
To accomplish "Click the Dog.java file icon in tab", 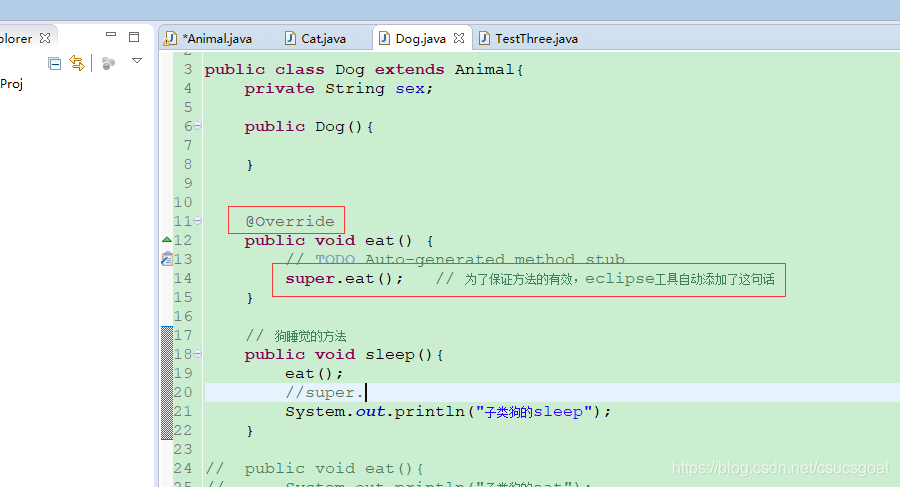I will tap(385, 38).
